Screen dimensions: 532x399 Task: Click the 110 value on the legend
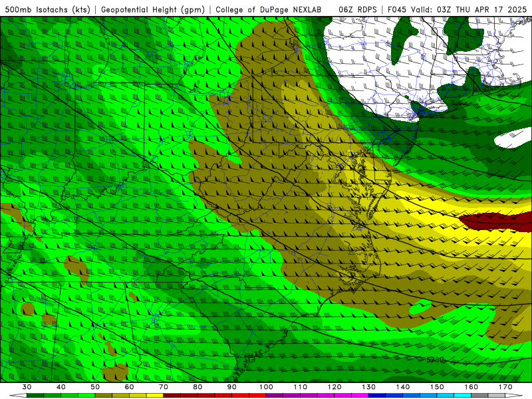[x=301, y=387]
